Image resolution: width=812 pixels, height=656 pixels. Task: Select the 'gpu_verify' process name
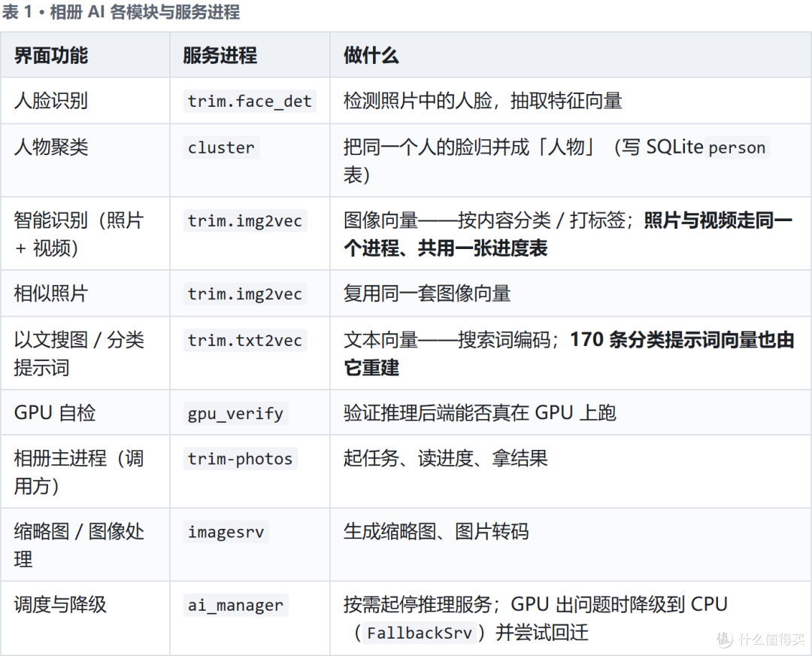(235, 414)
